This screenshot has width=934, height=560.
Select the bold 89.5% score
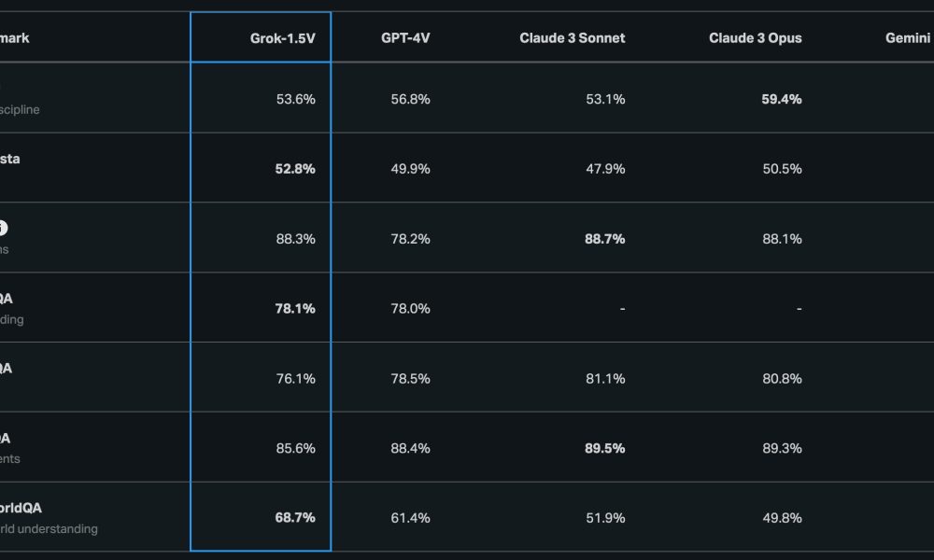click(x=604, y=449)
